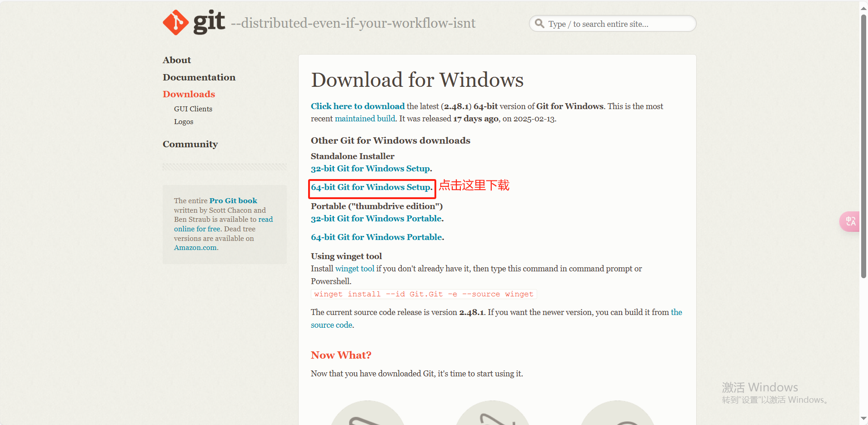Click the winget install command text

click(x=424, y=294)
